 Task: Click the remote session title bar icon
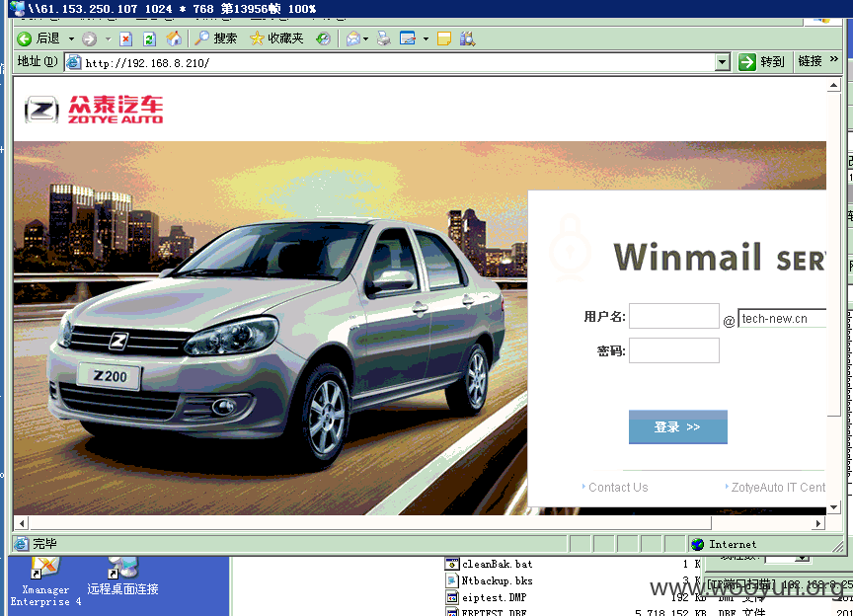(x=17, y=8)
